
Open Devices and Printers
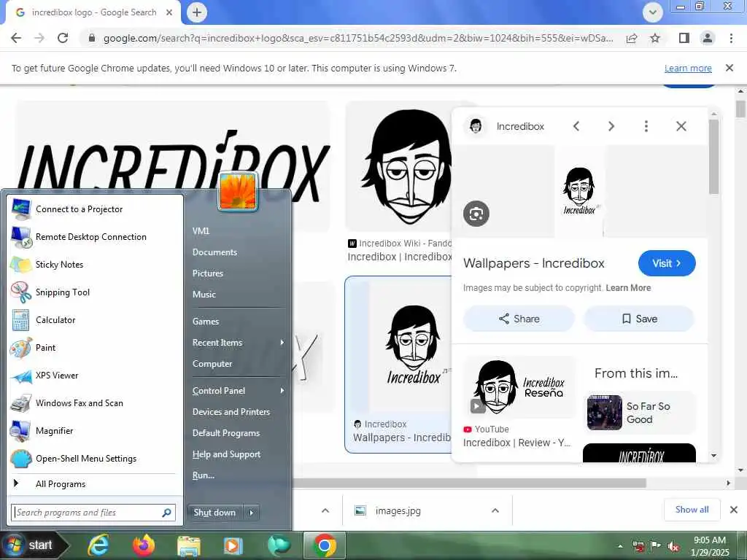231,412
